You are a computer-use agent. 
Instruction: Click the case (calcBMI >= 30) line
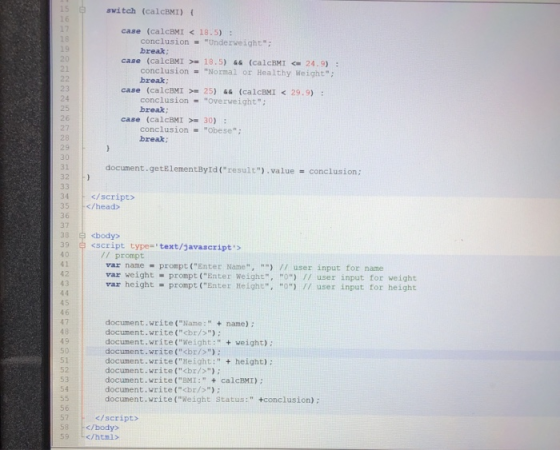(x=174, y=120)
